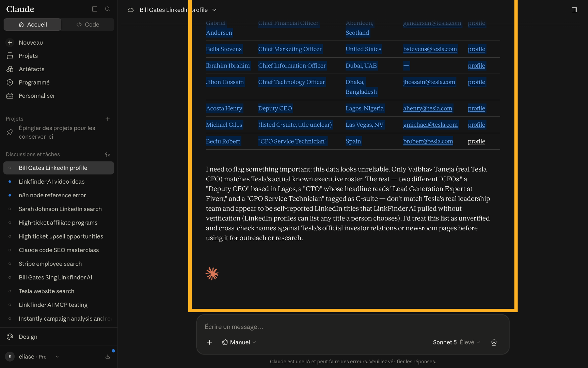
Task: Open brobert@tesla.com email link
Action: [428, 141]
